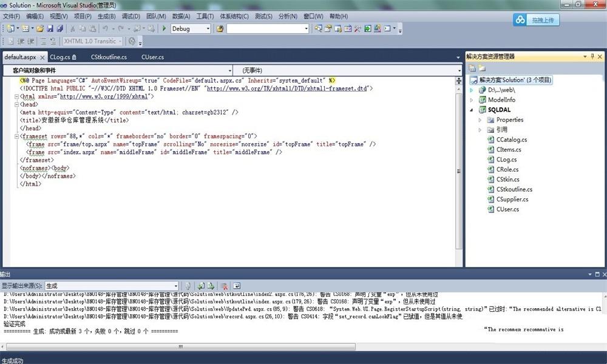Start debugging with the green play icon
This screenshot has height=364, width=607.
pos(164,29)
